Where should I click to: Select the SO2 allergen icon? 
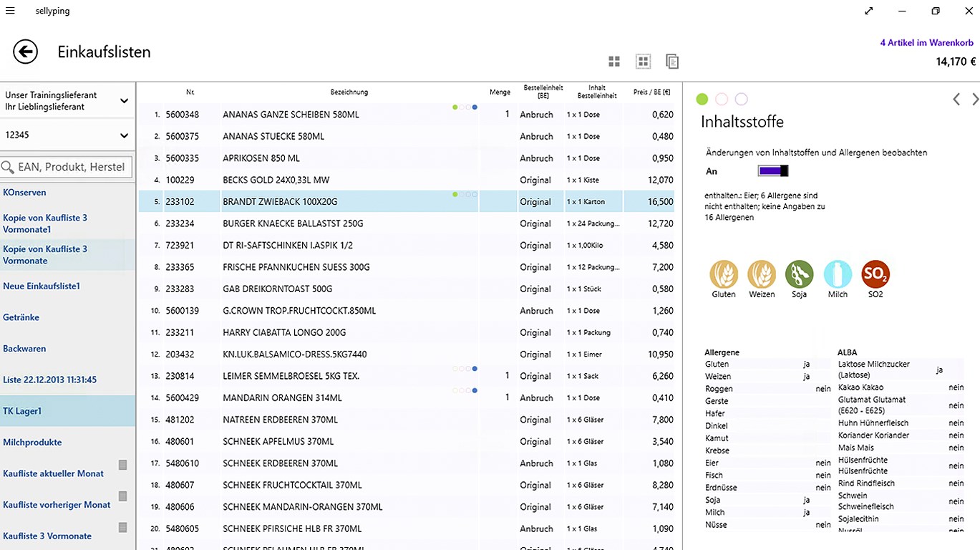tap(875, 274)
